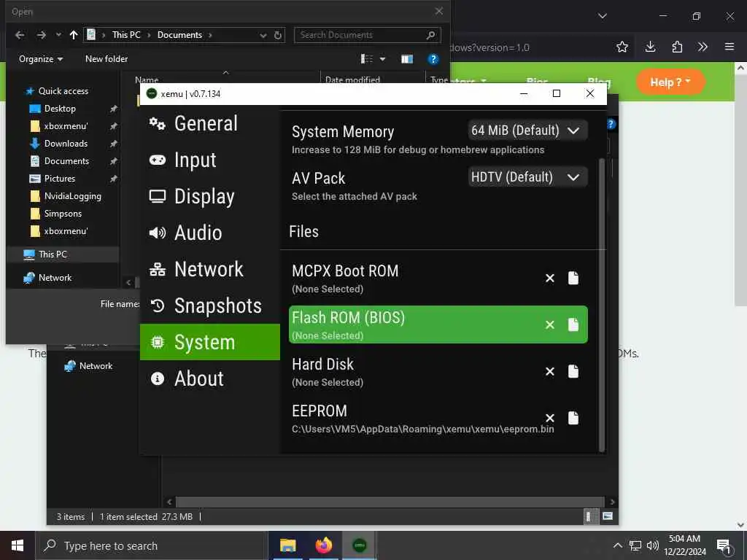Screen dimensions: 747x560
Task: List all Firefox tabs dropdown
Action: click(602, 16)
